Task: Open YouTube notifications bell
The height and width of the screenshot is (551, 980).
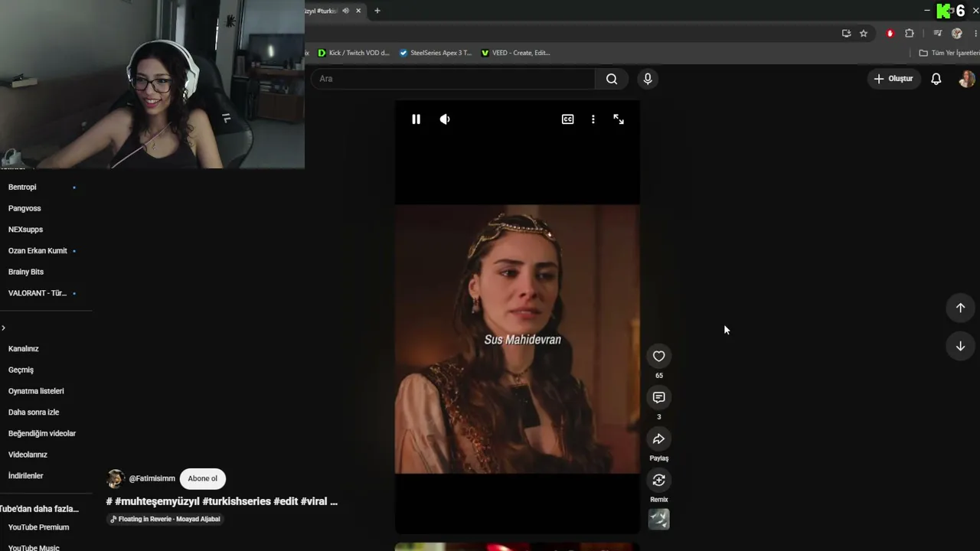Action: (936, 79)
